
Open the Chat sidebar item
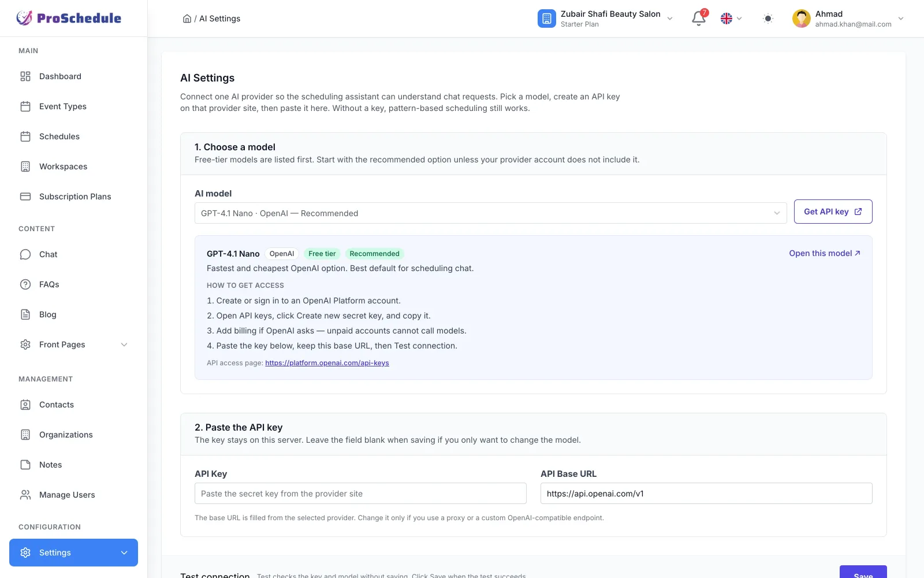click(74, 254)
